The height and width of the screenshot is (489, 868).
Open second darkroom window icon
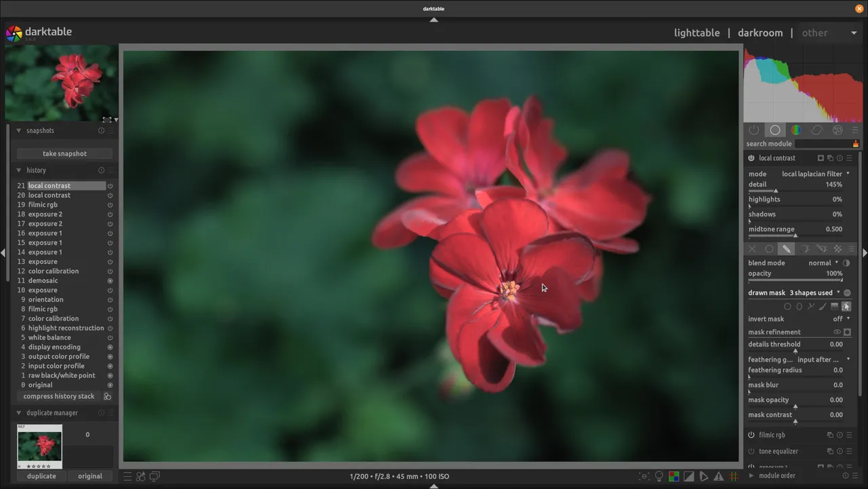coord(155,477)
